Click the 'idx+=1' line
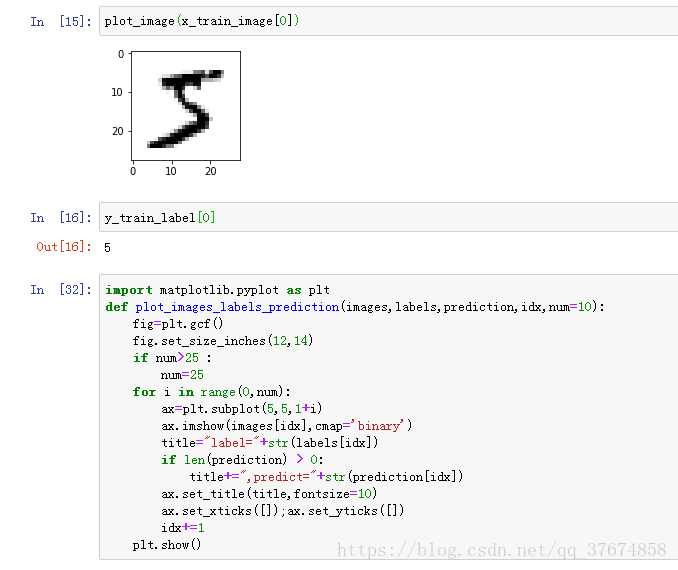Viewport: 678px width, 570px height. point(182,528)
